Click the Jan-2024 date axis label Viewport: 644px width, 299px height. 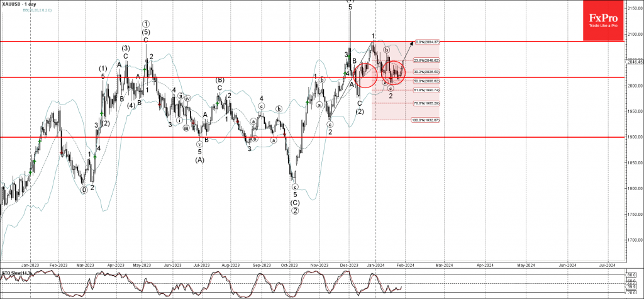375,265
